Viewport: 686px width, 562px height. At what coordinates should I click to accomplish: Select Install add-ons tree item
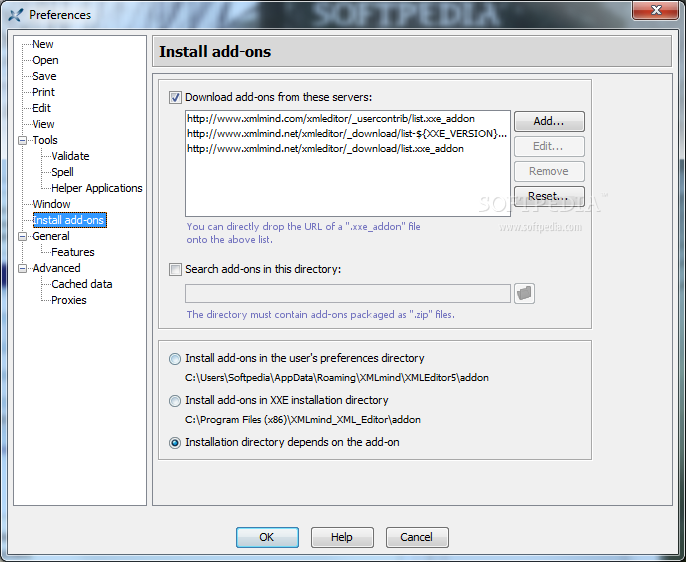click(69, 220)
